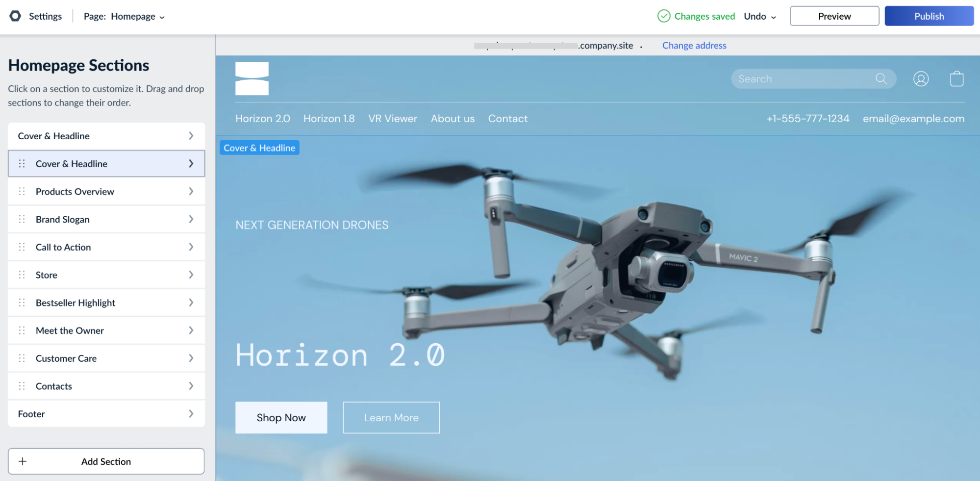The image size is (980, 481).
Task: Expand the Store section chevron
Action: 191,275
